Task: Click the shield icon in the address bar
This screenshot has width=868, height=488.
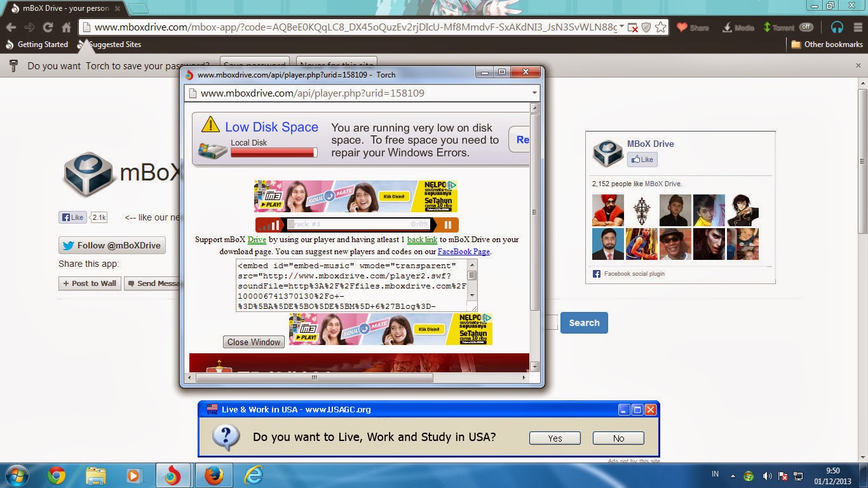Action: tap(646, 27)
